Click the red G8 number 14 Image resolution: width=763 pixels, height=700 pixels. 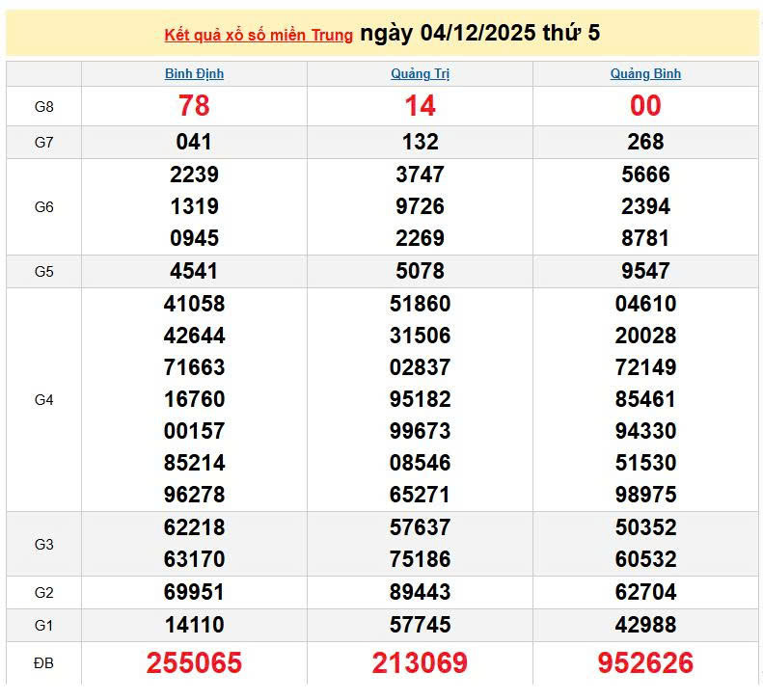(x=420, y=105)
